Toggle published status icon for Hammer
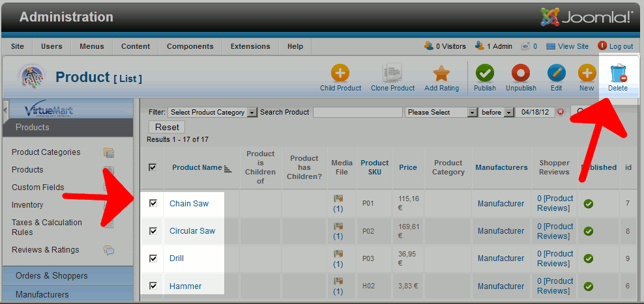The image size is (644, 304). click(x=589, y=286)
